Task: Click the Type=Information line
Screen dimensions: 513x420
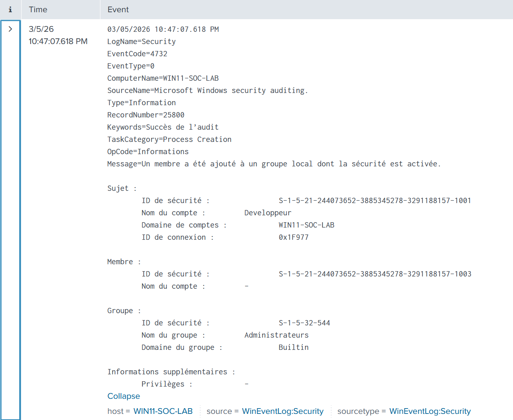Action: click(x=142, y=103)
